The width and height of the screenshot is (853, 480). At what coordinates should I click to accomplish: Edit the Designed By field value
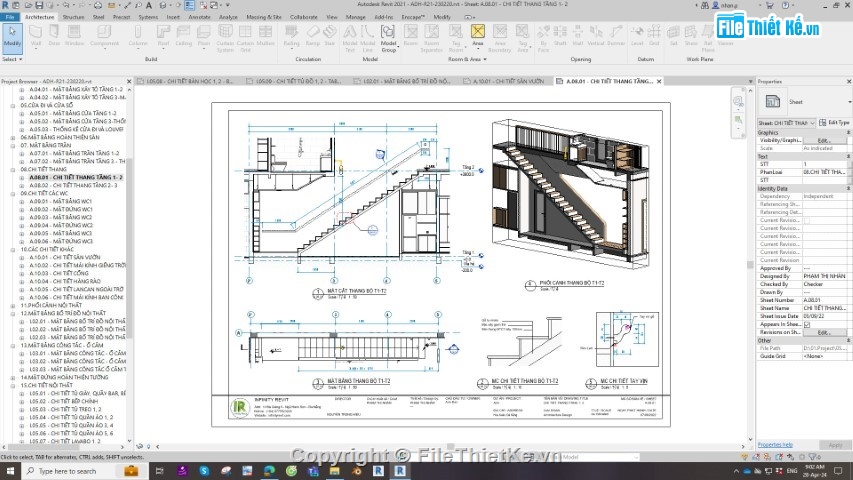[x=825, y=276]
